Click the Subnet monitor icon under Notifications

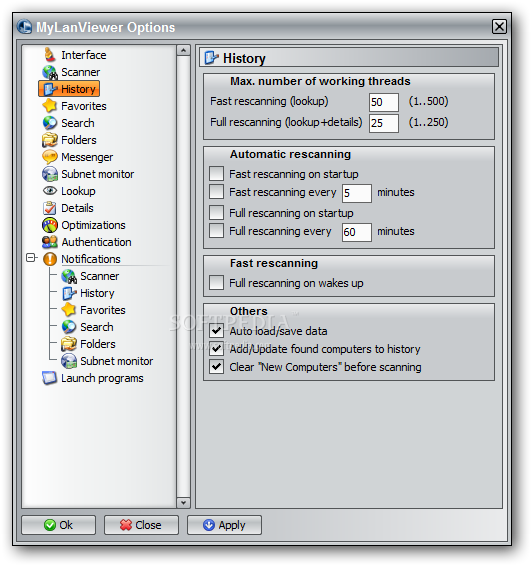[x=69, y=361]
